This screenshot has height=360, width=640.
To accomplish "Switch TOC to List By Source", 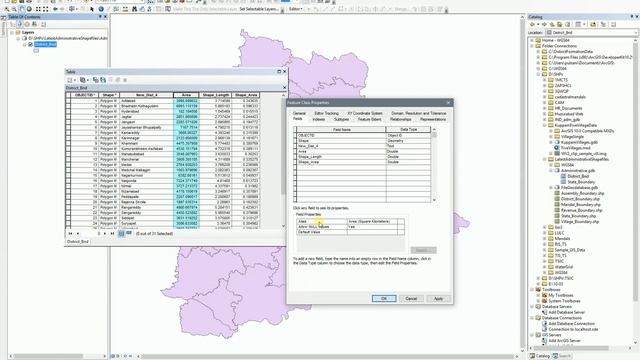I will [x=20, y=24].
